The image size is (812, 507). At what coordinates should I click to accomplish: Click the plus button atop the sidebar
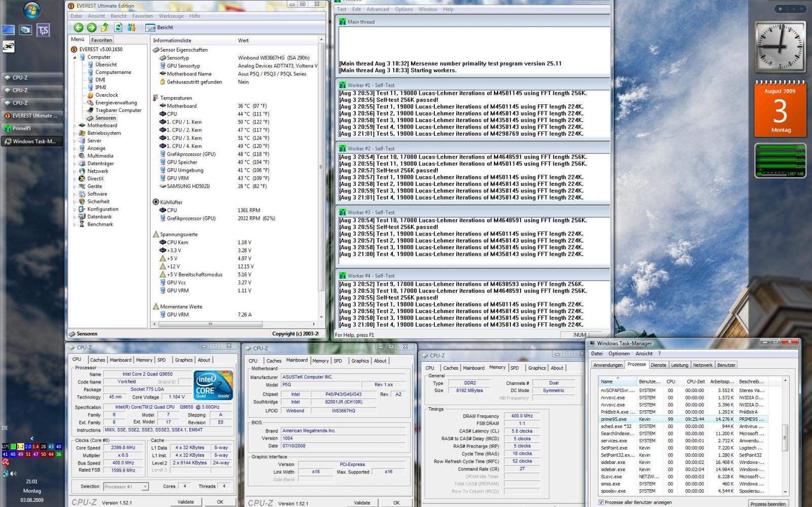[x=780, y=9]
